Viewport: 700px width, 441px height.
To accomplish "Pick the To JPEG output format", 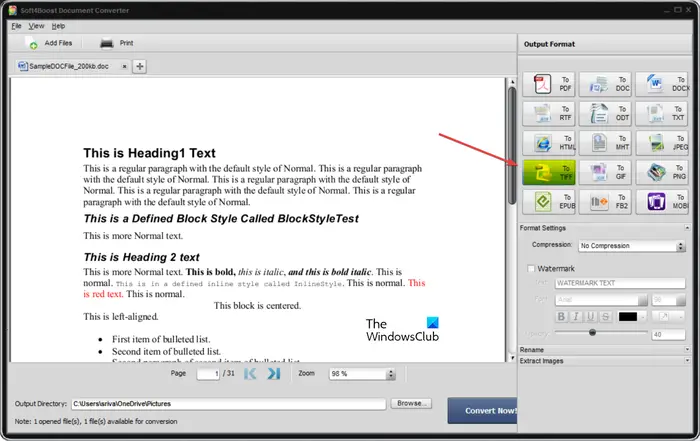I will click(x=662, y=143).
